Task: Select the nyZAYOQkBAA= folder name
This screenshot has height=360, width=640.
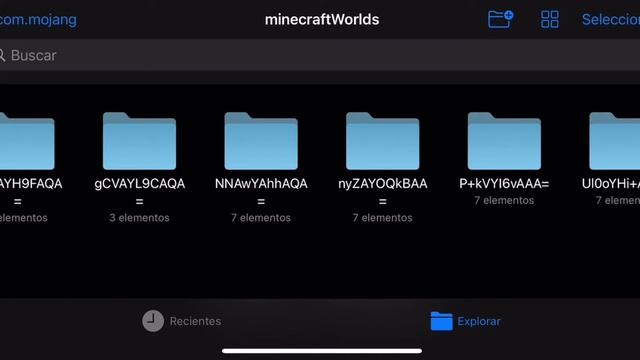Action: (x=382, y=192)
